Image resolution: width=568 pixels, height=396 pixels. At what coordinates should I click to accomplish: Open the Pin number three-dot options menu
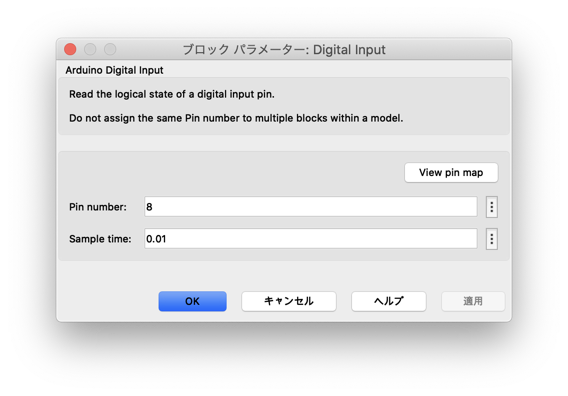(x=492, y=207)
